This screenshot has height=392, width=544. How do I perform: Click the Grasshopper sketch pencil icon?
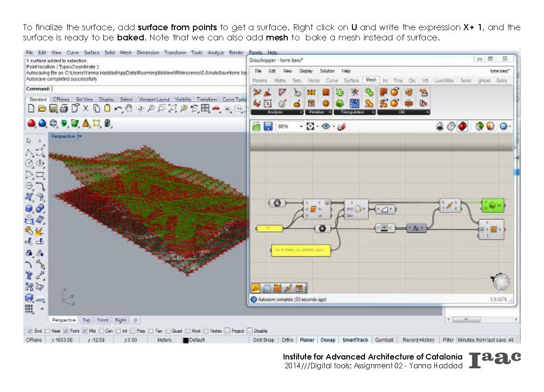tap(341, 126)
